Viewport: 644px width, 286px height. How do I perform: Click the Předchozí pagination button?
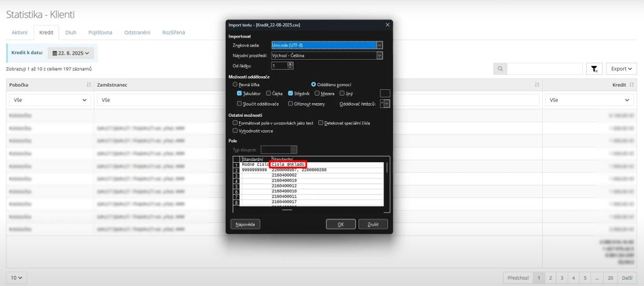[518, 278]
